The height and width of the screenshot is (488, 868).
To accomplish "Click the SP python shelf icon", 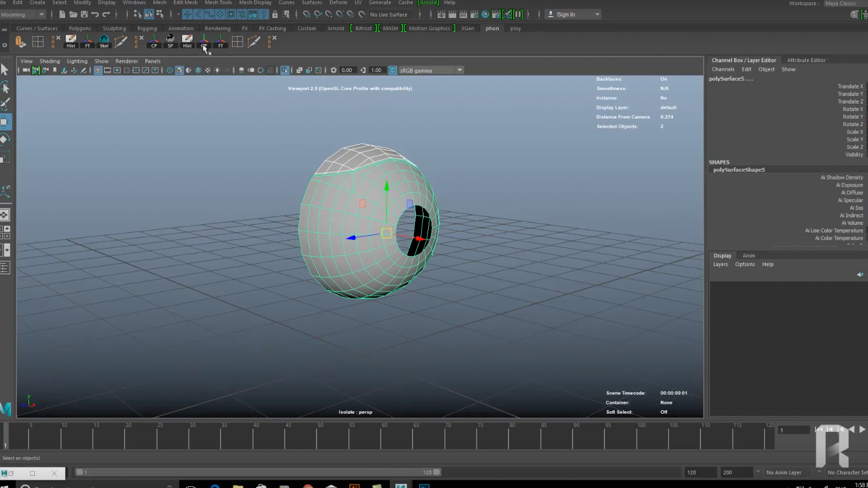I will (170, 41).
